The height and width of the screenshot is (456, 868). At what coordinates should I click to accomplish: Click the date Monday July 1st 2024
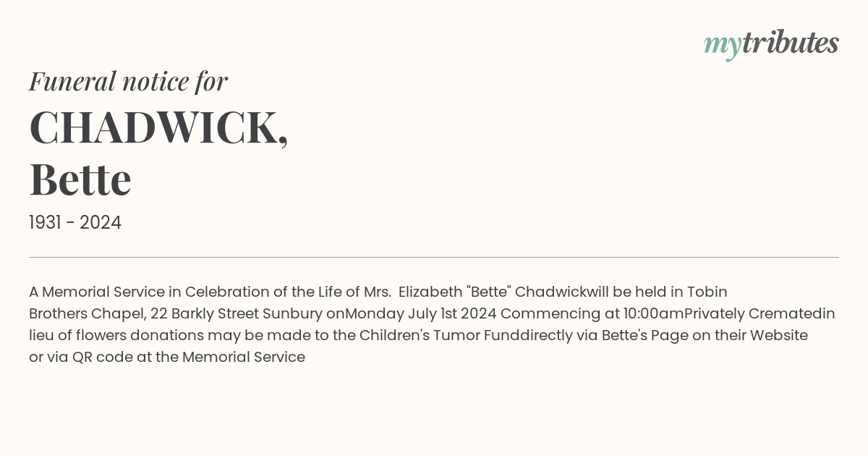(421, 313)
